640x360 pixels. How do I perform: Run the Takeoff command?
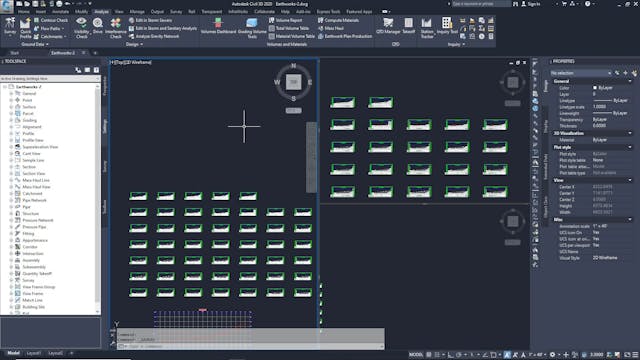pyautogui.click(x=408, y=25)
